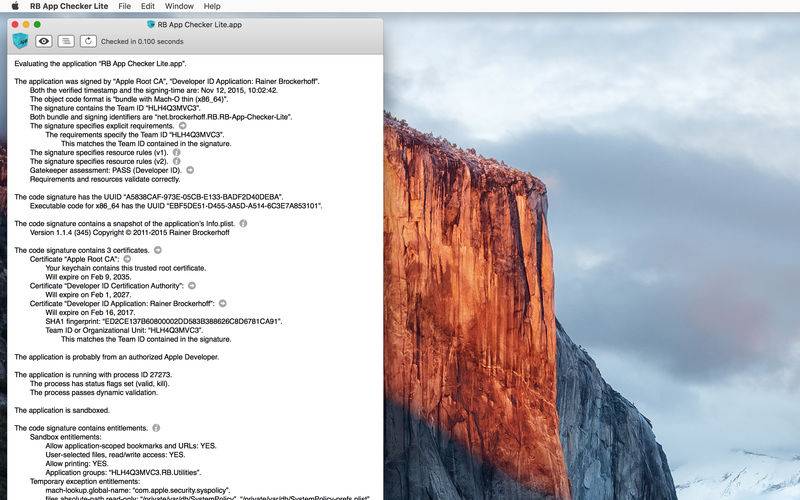Image resolution: width=800 pixels, height=500 pixels.
Task: Click 'Requirements and resources validate correctly.'
Action: (105, 179)
